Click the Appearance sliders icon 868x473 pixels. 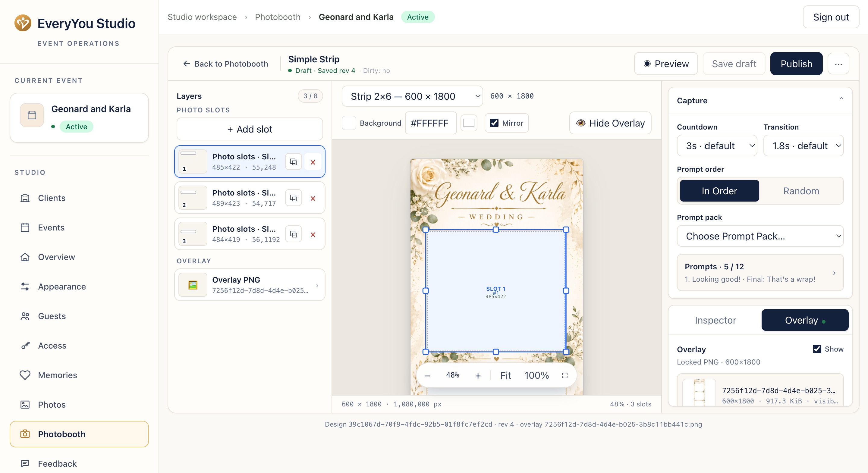click(x=25, y=287)
